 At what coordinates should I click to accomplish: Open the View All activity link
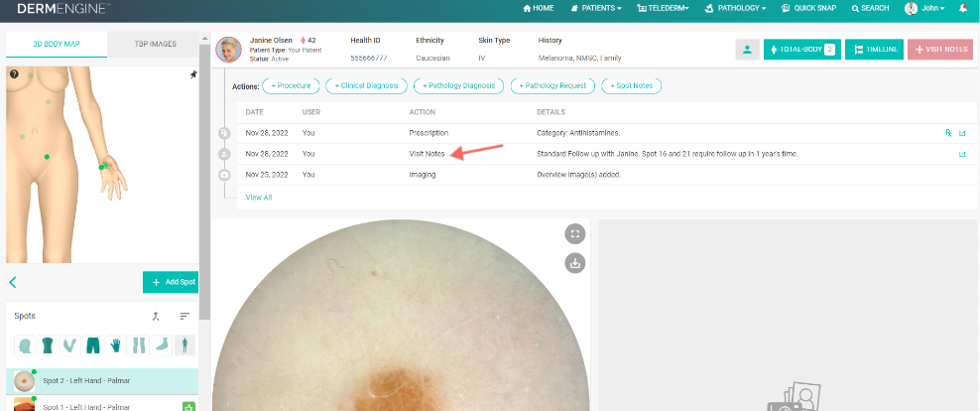tap(259, 197)
